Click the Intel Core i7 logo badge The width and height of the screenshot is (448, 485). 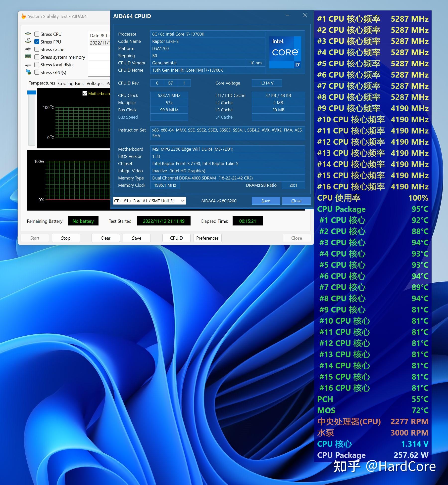(x=285, y=52)
